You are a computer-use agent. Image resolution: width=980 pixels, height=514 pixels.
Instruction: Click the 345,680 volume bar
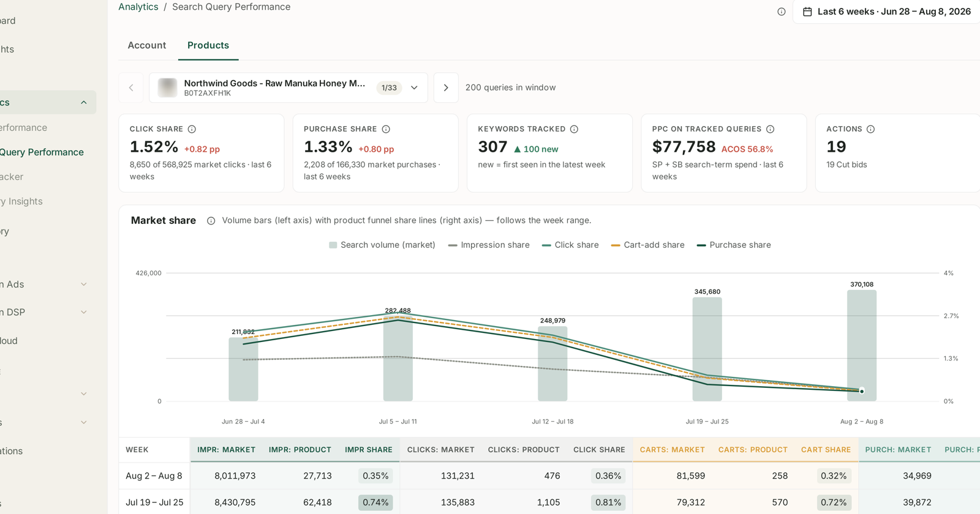[707, 349]
